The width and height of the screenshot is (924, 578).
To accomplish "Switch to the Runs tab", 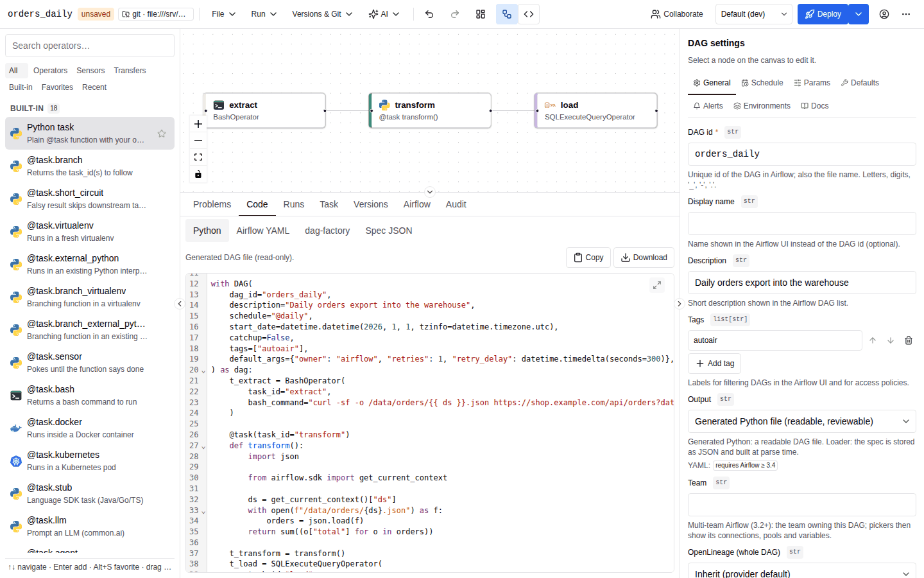I will [x=294, y=204].
